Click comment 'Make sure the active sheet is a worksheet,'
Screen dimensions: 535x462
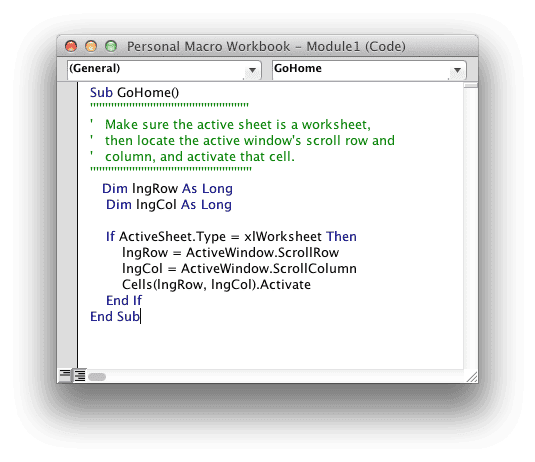(237, 125)
